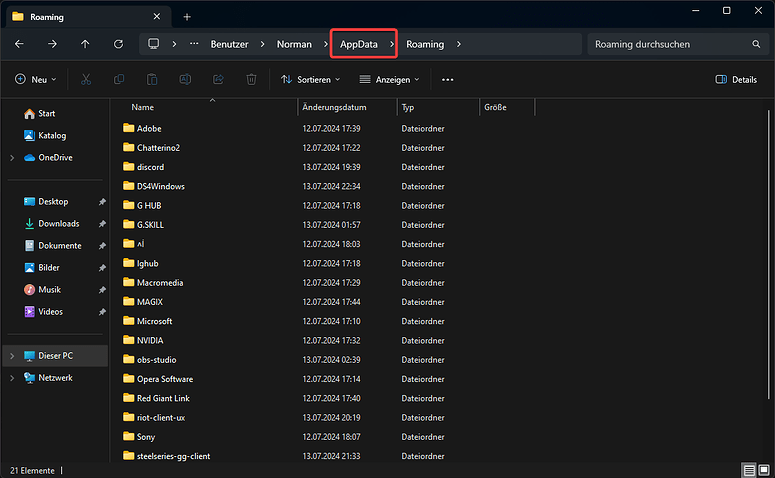Sort by Änderungsdatum column header
775x478 pixels.
[x=334, y=107]
